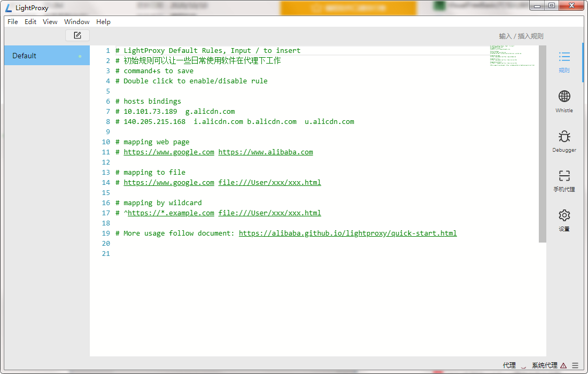Open the File menu
The height and width of the screenshot is (374, 588).
pos(13,22)
